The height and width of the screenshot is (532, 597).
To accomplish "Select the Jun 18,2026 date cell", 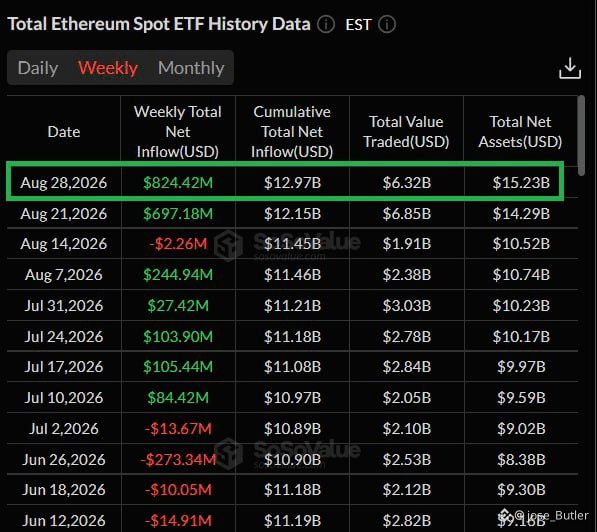I will [64, 490].
